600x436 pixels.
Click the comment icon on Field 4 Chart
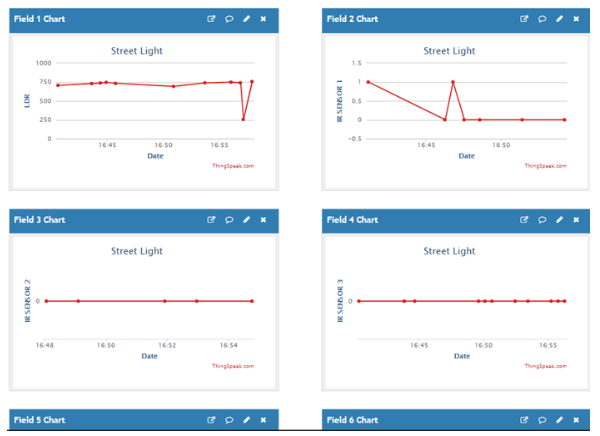pyautogui.click(x=542, y=220)
